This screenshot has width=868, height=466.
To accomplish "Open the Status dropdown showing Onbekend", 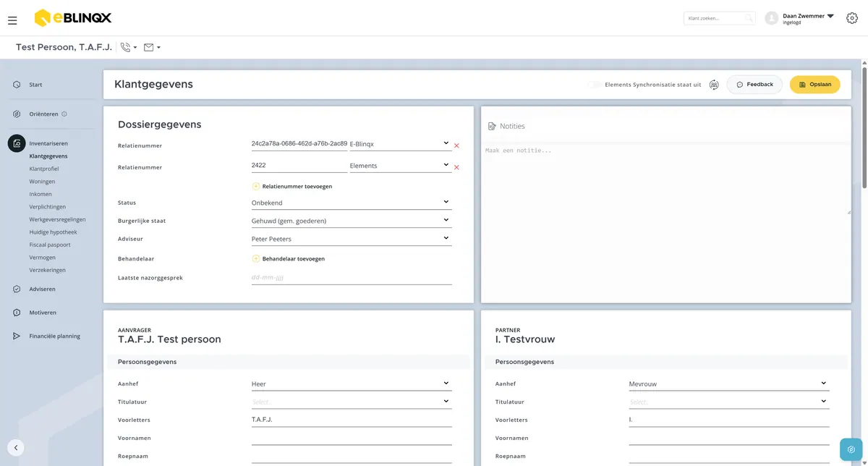I will [352, 203].
